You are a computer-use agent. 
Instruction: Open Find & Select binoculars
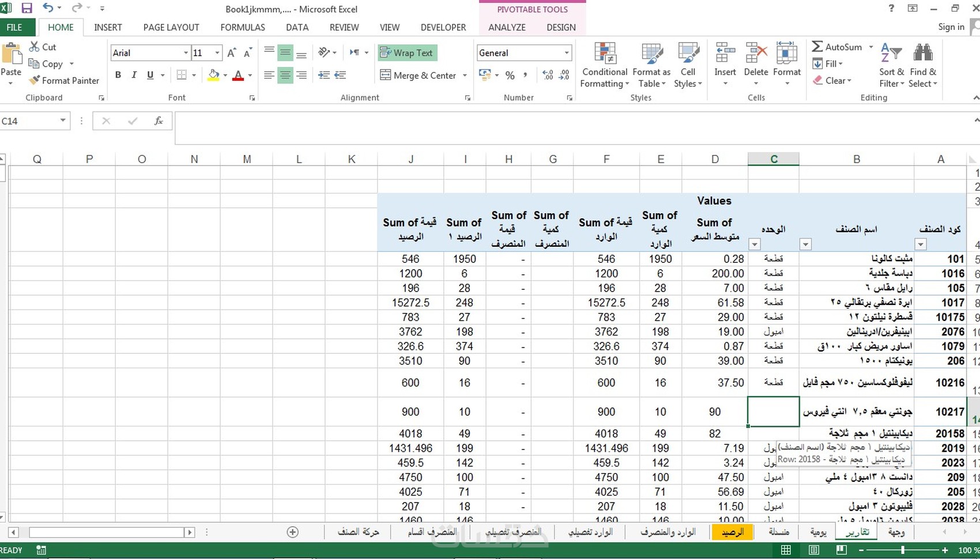[x=923, y=65]
